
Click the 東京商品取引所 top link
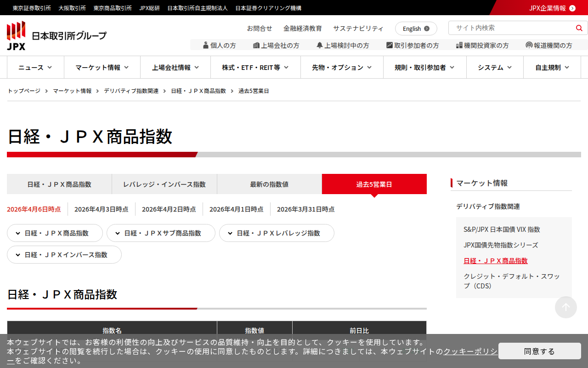(x=113, y=8)
